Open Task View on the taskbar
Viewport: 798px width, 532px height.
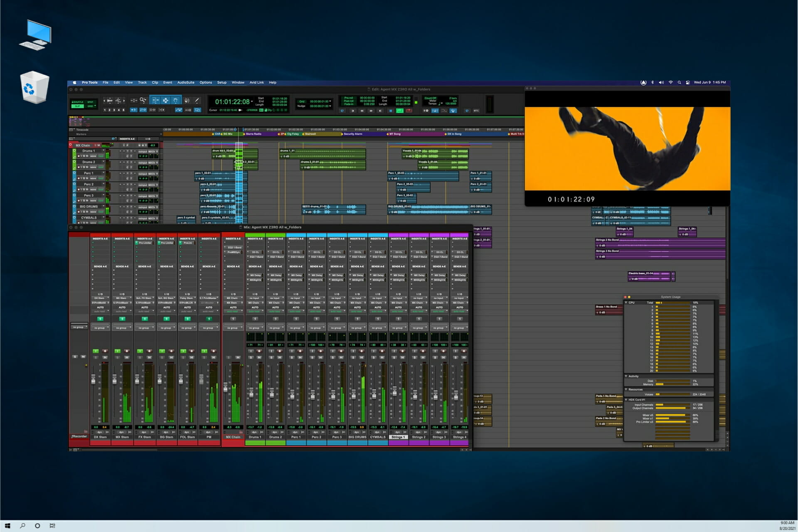pos(52,526)
